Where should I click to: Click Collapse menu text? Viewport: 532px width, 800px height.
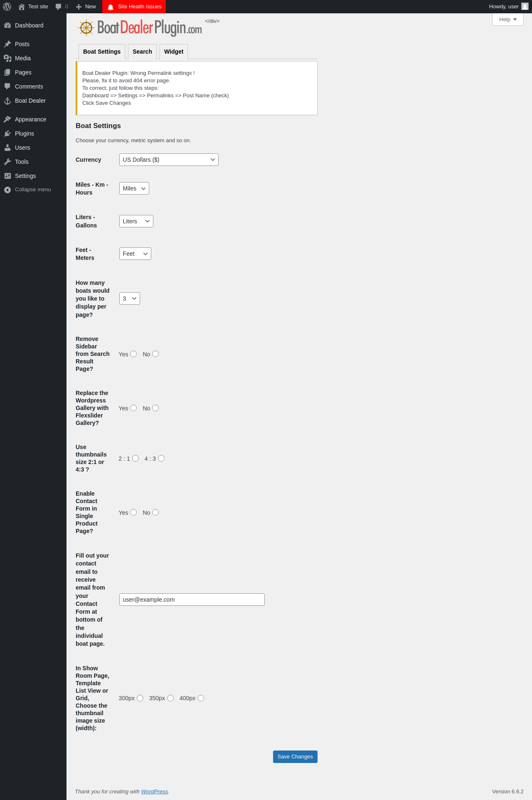[33, 190]
